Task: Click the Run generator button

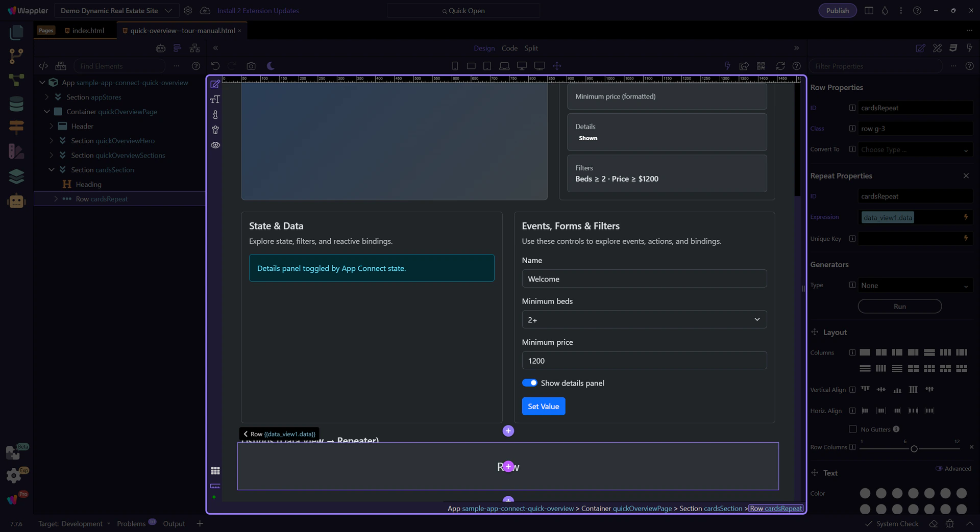Action: click(x=899, y=307)
